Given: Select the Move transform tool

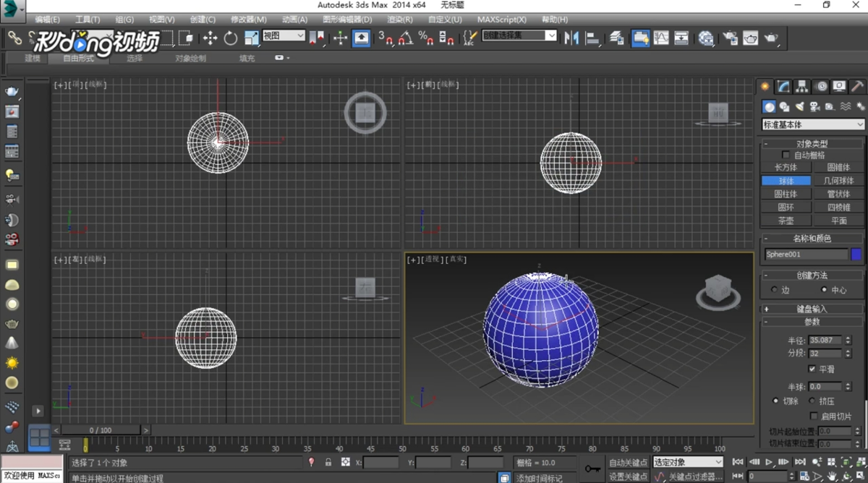Looking at the screenshot, I should tap(210, 38).
